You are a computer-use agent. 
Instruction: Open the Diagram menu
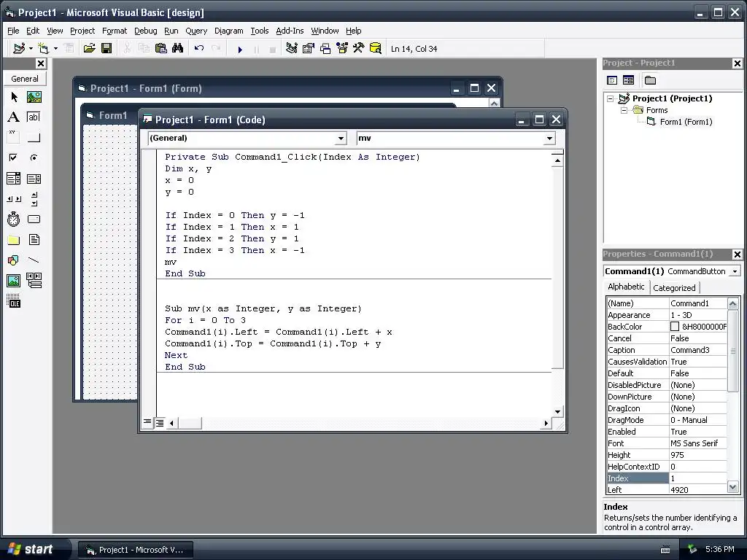tap(228, 31)
